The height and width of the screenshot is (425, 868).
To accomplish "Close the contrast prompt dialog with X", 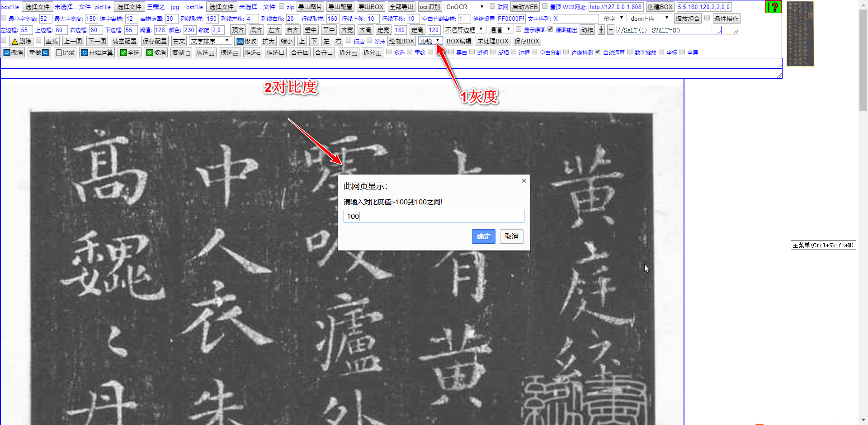I will (524, 181).
